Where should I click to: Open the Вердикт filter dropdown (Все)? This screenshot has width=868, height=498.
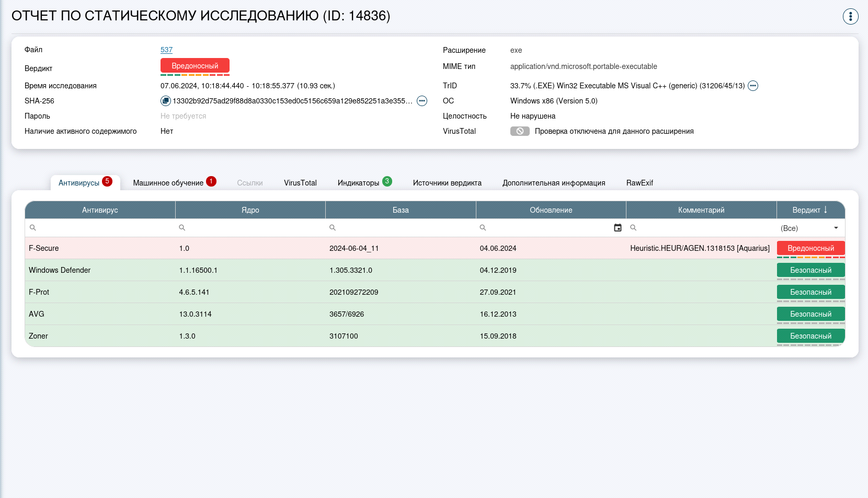[809, 228]
